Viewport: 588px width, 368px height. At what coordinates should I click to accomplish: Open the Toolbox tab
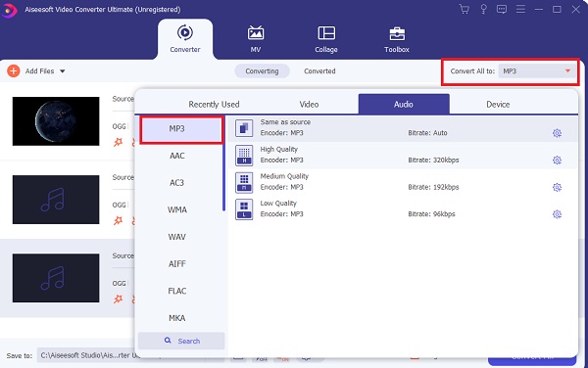point(397,39)
